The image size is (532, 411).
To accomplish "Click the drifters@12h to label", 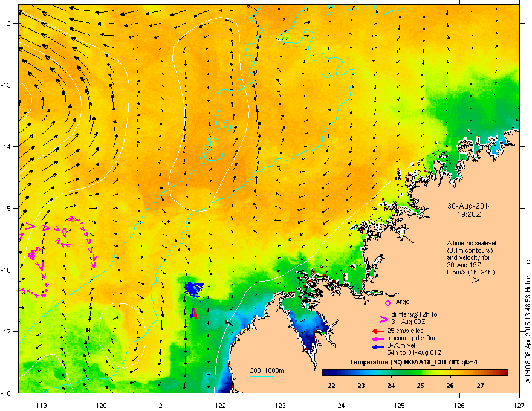I will click(414, 314).
